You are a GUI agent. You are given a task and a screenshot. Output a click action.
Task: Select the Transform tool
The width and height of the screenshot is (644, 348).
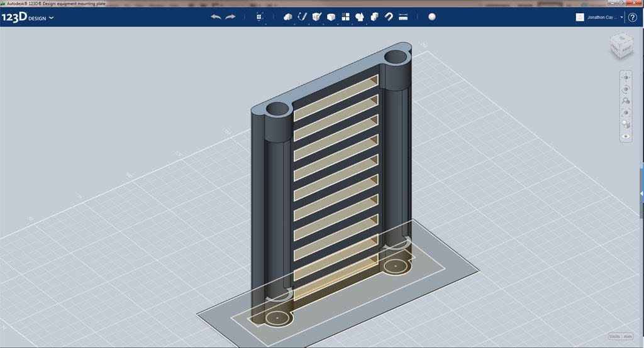(x=260, y=17)
